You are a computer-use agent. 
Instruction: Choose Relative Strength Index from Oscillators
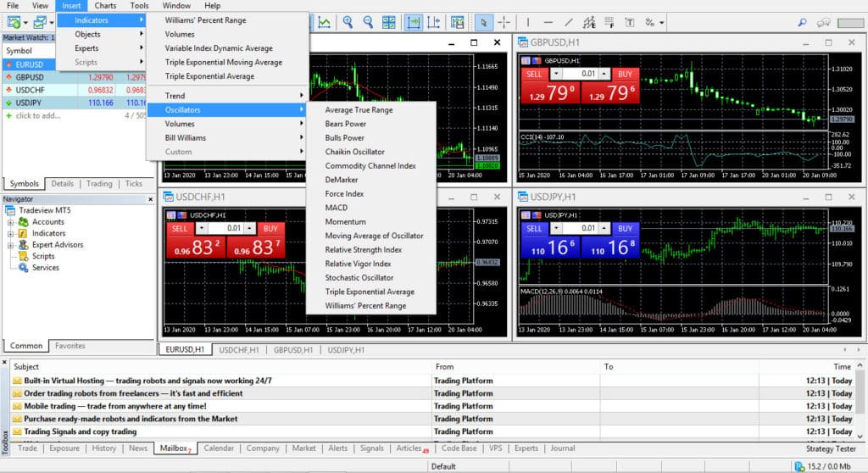pyautogui.click(x=363, y=250)
